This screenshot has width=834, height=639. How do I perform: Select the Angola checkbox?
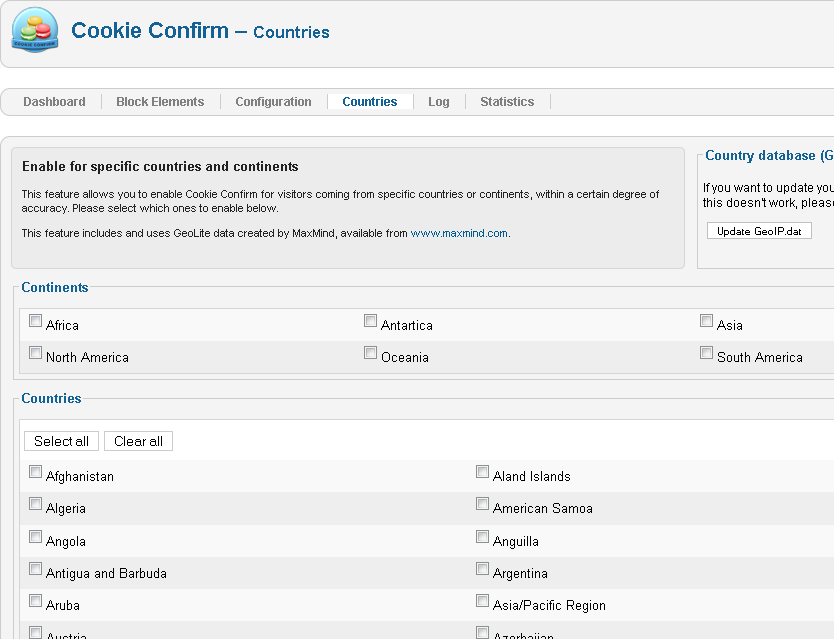click(35, 537)
